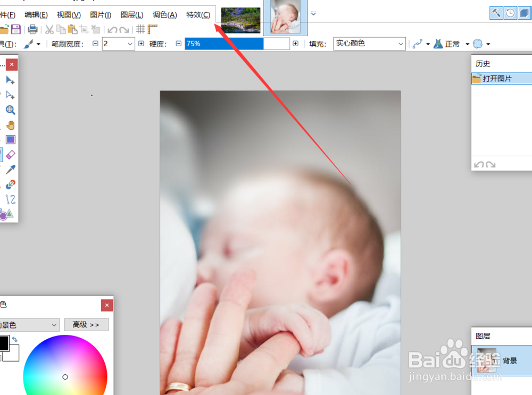The width and height of the screenshot is (532, 395).
Task: Select the 背景 layer
Action: tap(502, 360)
